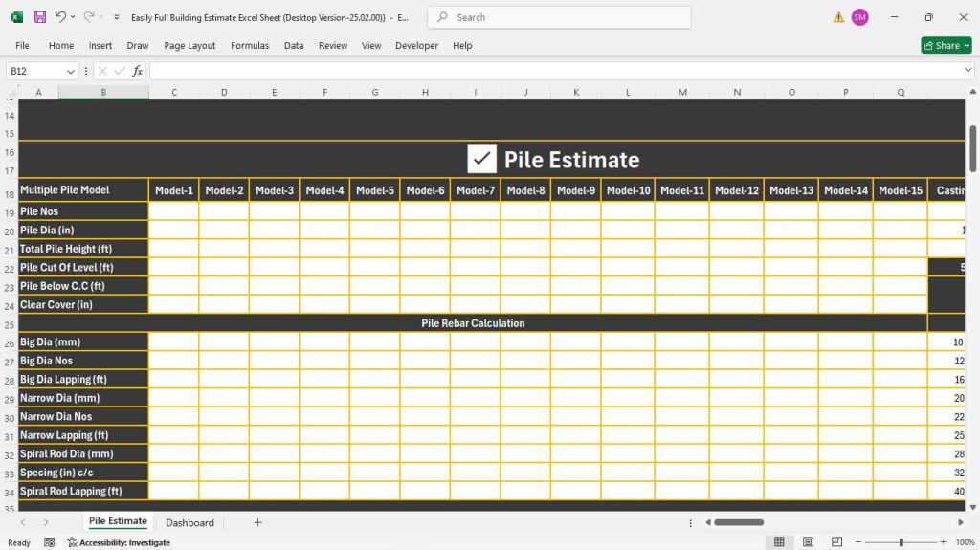The width and height of the screenshot is (980, 550).
Task: Select the Clear Cover (in) label cell
Action: pos(83,305)
